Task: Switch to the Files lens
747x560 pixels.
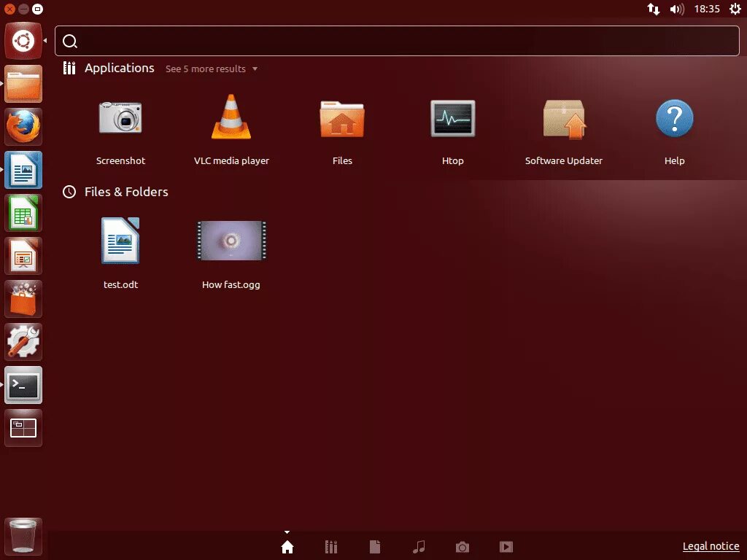Action: pyautogui.click(x=375, y=547)
